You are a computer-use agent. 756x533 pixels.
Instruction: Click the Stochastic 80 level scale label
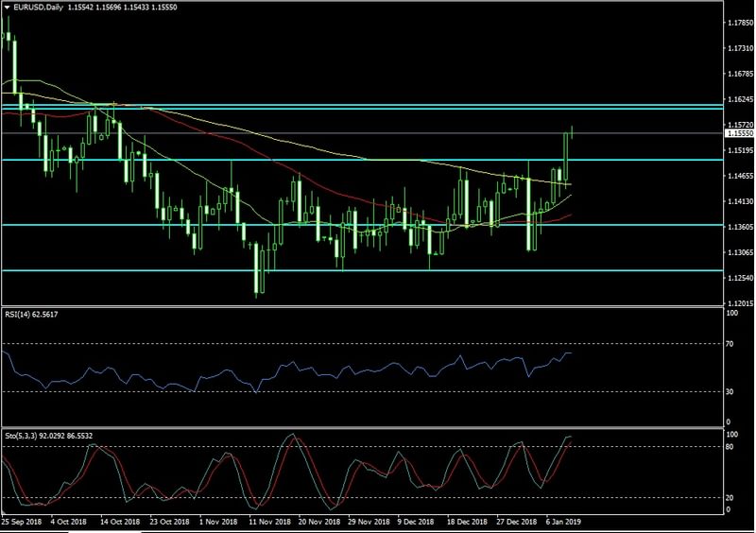pos(730,446)
